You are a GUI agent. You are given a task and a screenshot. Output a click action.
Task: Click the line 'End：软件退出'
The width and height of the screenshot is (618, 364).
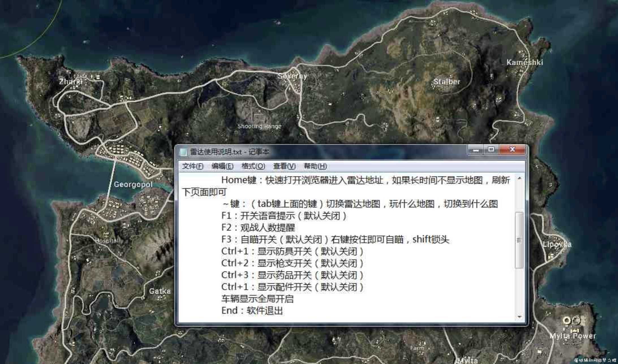pos(252,311)
